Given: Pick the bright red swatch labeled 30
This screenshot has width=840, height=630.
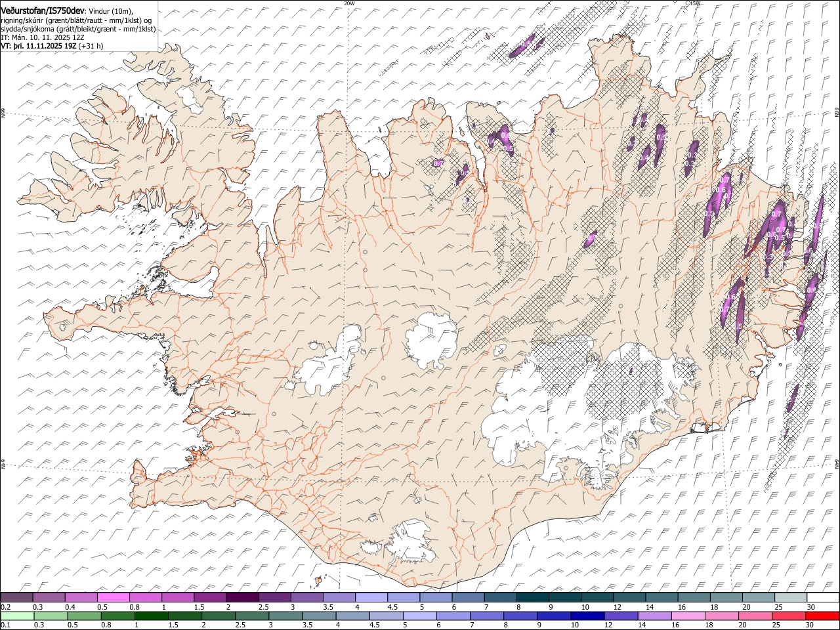Looking at the screenshot, I should [822, 616].
